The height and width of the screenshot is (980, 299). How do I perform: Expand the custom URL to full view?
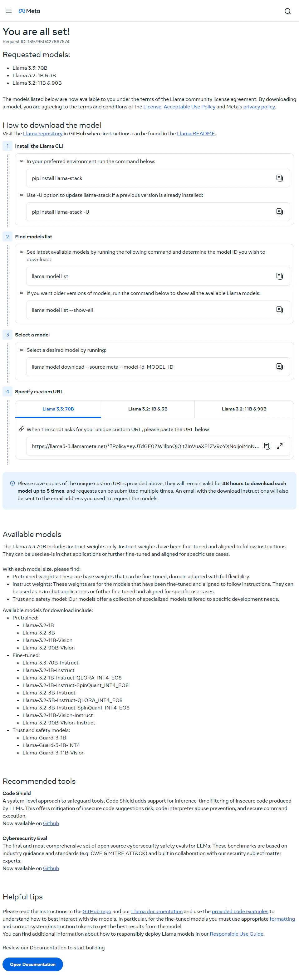280,446
